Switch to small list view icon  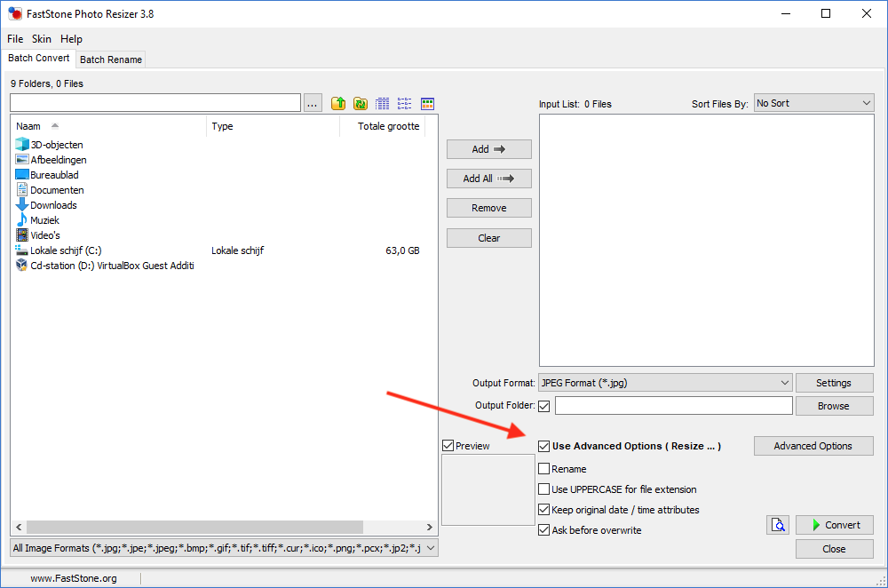pyautogui.click(x=405, y=104)
